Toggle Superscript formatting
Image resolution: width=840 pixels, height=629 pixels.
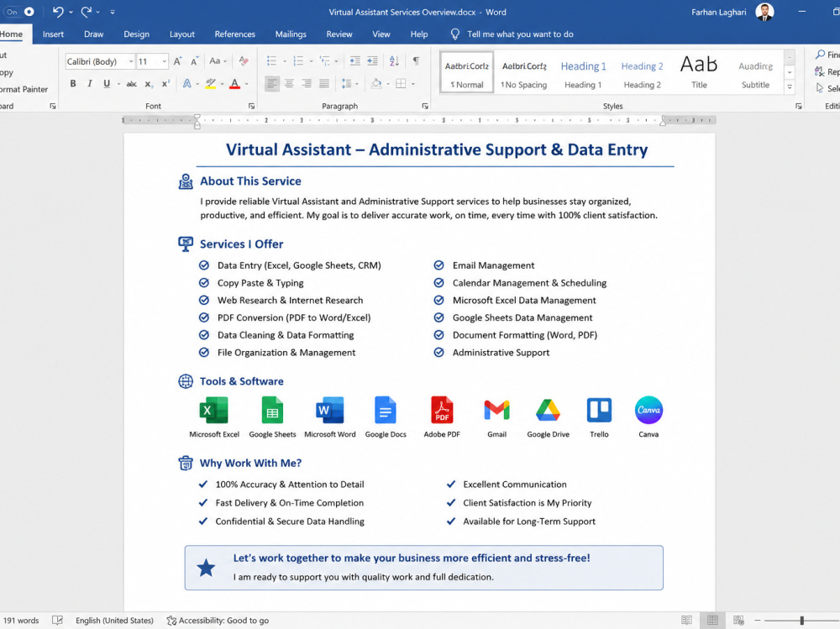pos(166,84)
